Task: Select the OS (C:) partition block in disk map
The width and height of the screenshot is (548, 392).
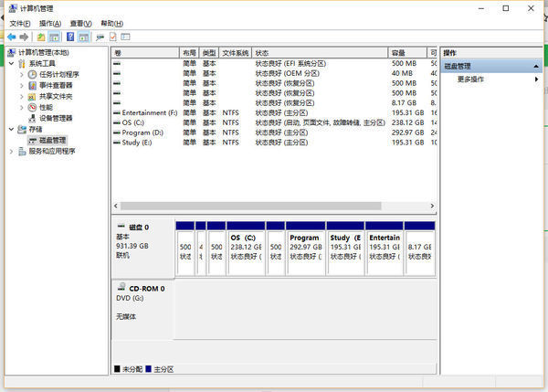Action: pyautogui.click(x=245, y=247)
